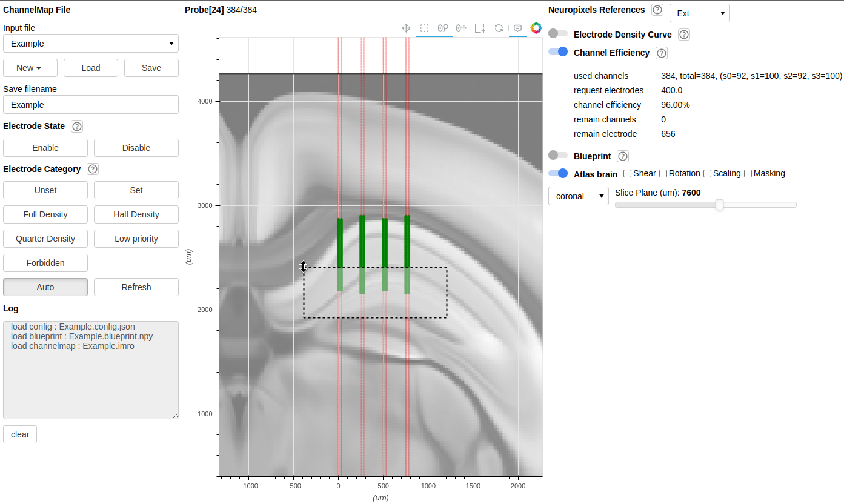Activate the Box Select tool
This screenshot has width=844, height=504.
coord(425,28)
